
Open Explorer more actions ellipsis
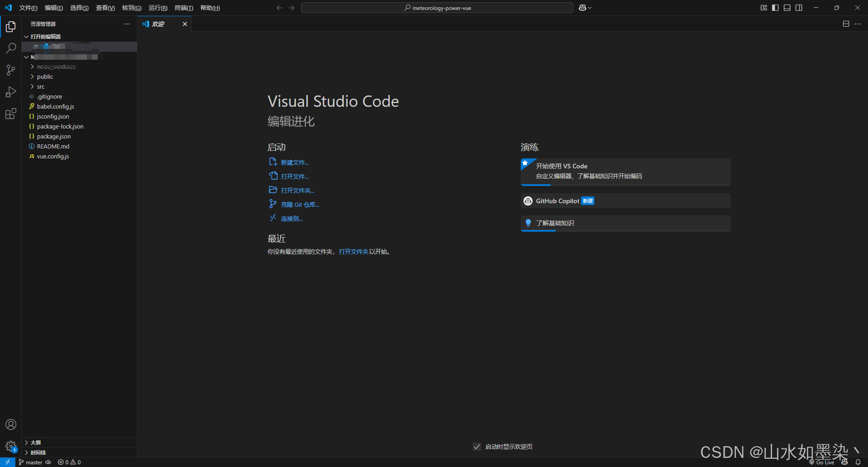point(127,24)
